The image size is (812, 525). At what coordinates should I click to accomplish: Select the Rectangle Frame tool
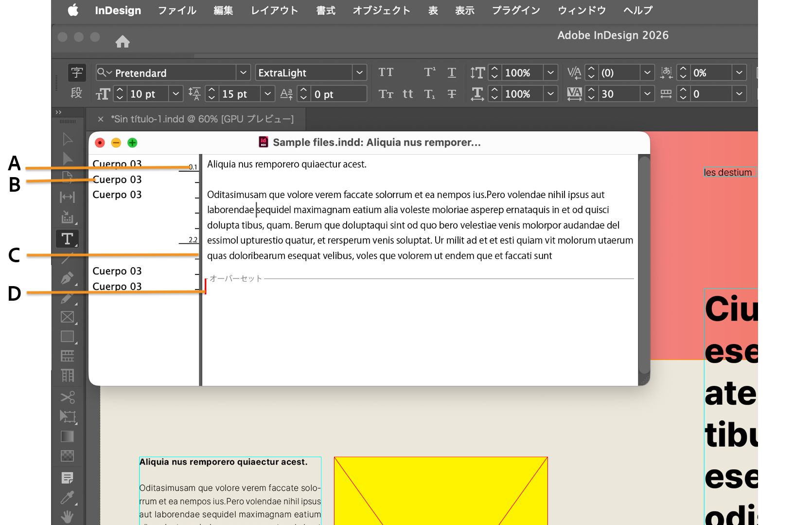(x=67, y=317)
